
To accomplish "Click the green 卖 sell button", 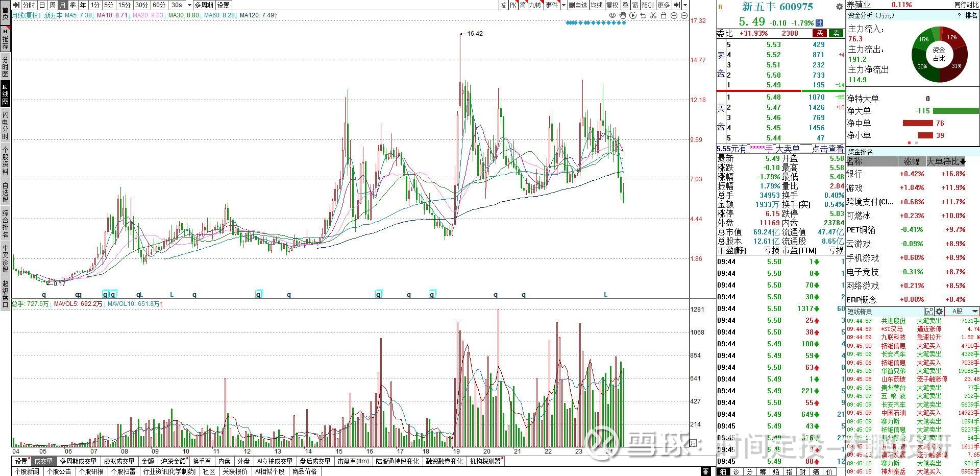I will click(x=836, y=33).
